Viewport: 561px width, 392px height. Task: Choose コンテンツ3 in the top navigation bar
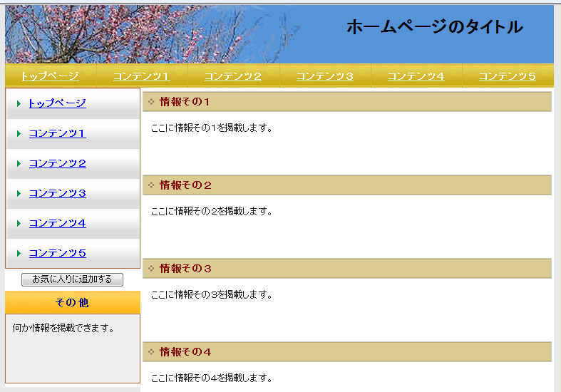point(325,76)
